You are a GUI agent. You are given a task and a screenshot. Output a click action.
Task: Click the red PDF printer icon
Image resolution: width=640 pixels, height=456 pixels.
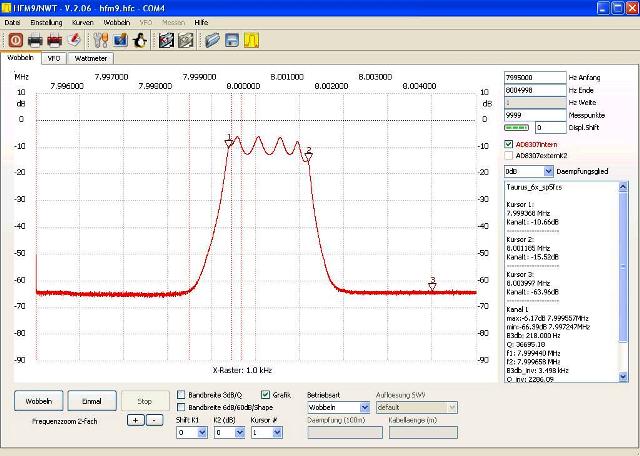pos(55,40)
